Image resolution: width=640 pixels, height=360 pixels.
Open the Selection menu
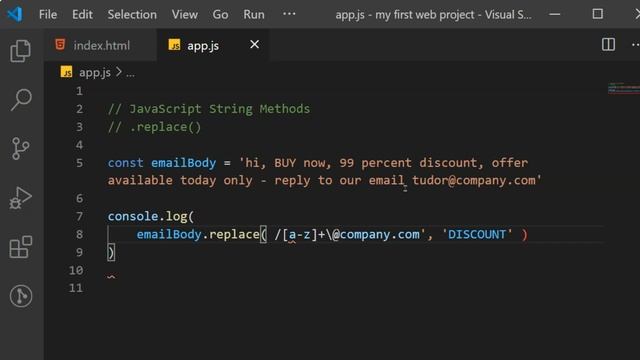point(132,15)
